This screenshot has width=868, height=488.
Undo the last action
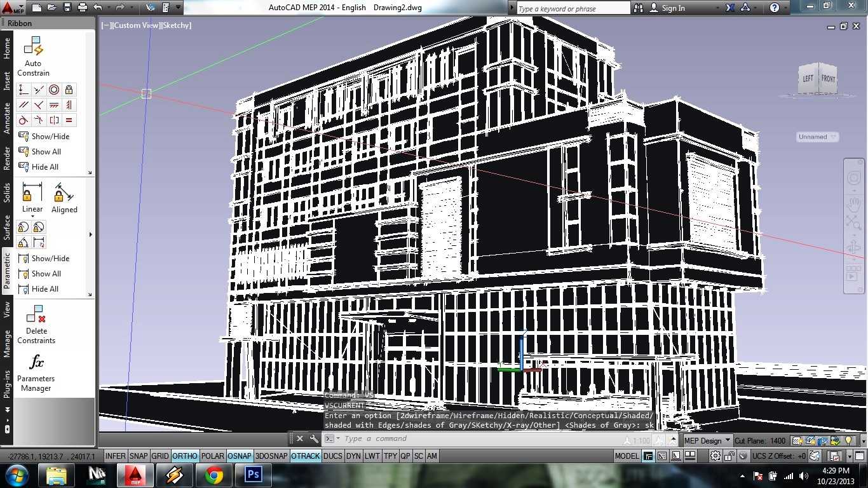pos(98,8)
